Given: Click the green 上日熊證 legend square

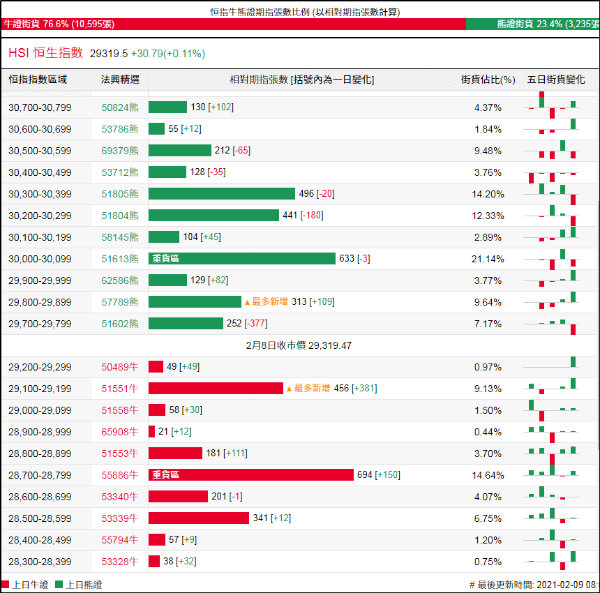Looking at the screenshot, I should tap(59, 584).
